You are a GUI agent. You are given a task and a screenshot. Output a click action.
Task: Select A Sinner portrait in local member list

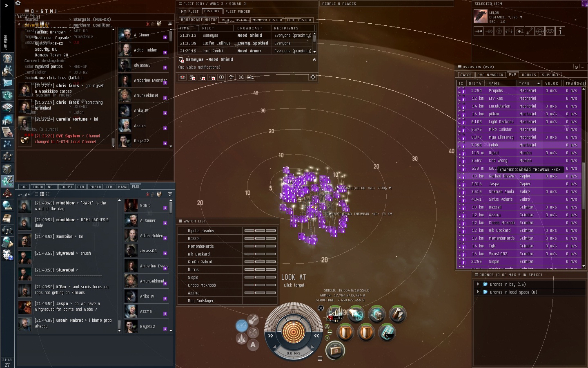click(x=125, y=35)
